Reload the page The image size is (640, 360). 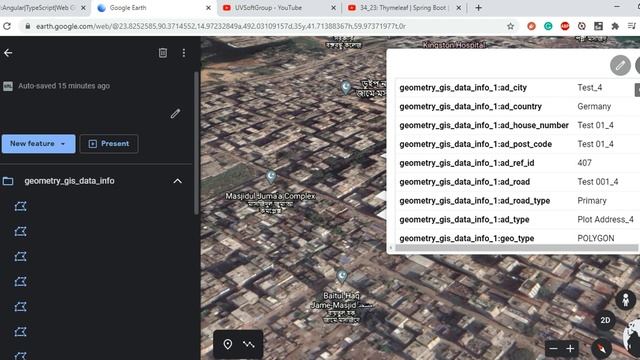(7, 26)
